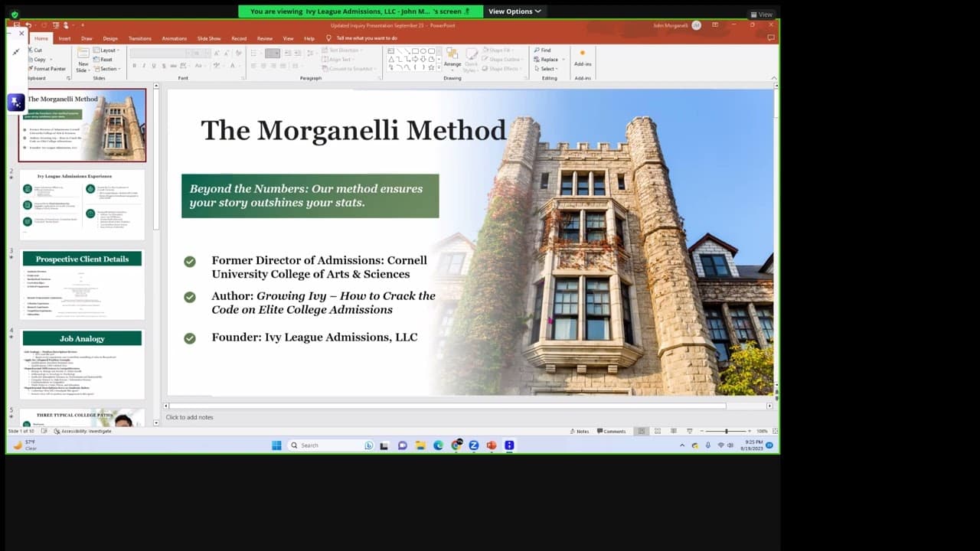Open the Select dropdown in Editing
The image size is (980, 551).
pos(547,69)
